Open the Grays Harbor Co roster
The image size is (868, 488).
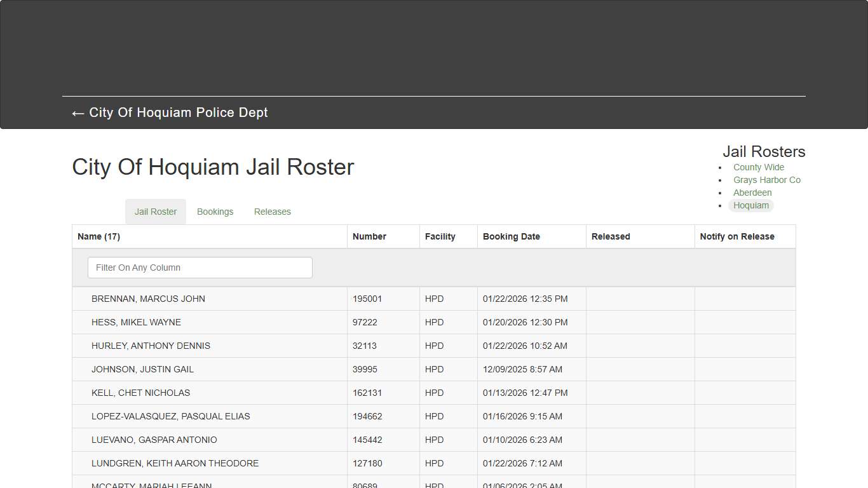pos(767,180)
